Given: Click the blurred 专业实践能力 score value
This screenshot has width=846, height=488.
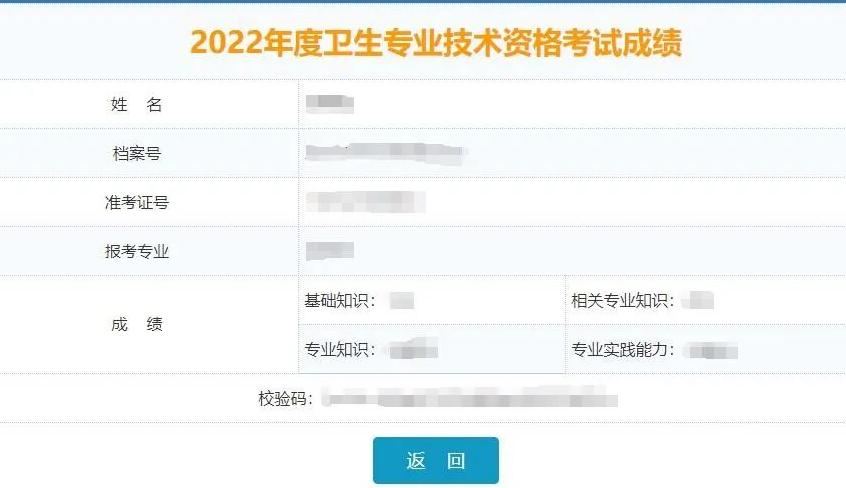Looking at the screenshot, I should (x=713, y=350).
